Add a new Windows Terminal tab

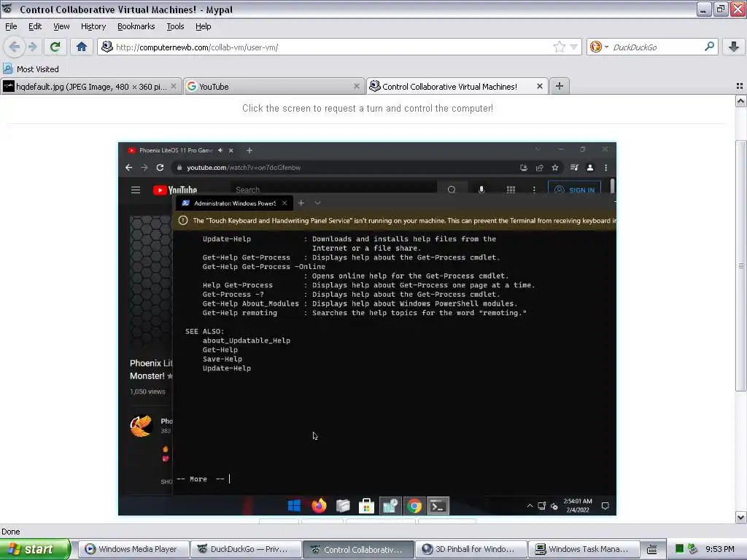tap(301, 203)
